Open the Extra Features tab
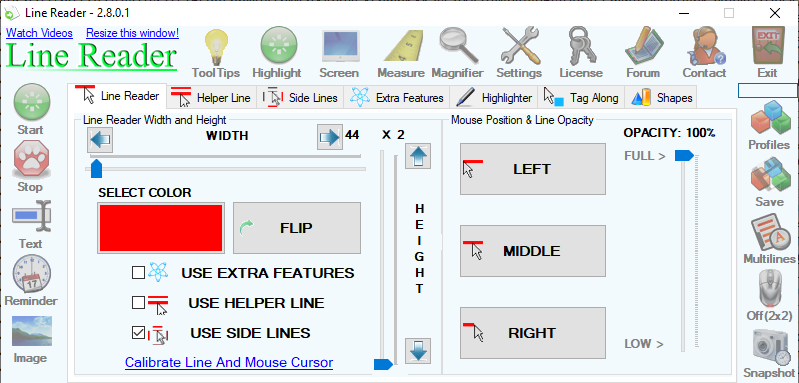 point(397,98)
